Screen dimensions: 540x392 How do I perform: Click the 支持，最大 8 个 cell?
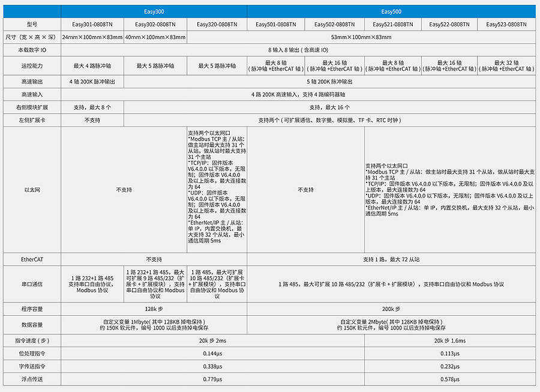92,107
